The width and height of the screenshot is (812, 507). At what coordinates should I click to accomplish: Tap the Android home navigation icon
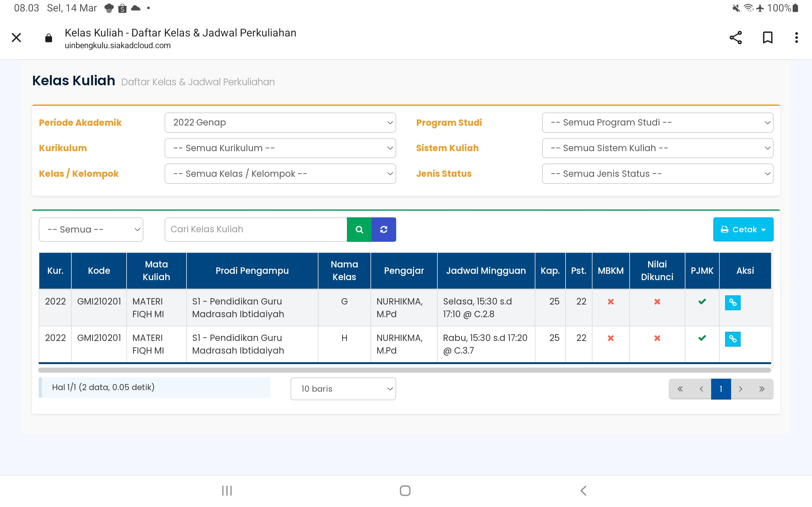(405, 490)
